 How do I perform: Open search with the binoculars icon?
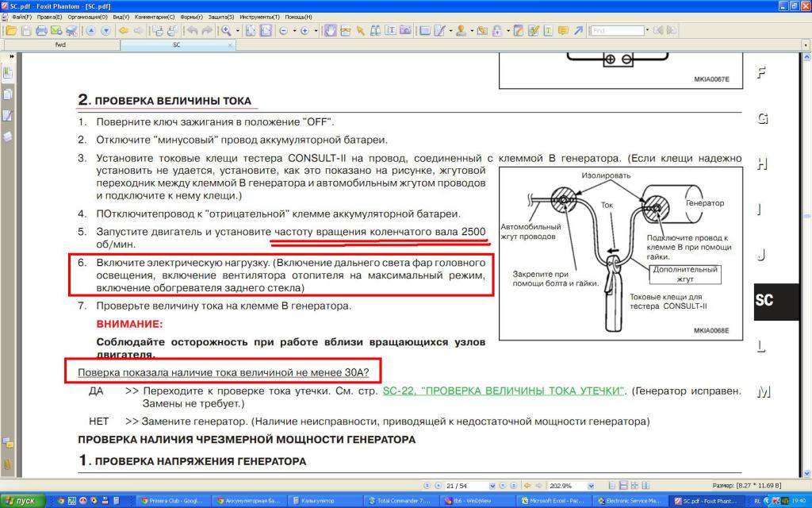[375, 31]
